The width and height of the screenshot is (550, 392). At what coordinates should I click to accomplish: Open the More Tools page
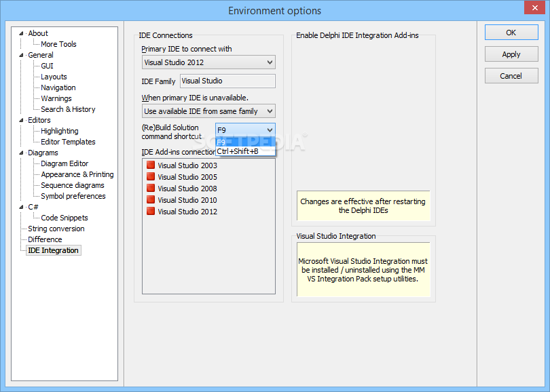pos(58,44)
